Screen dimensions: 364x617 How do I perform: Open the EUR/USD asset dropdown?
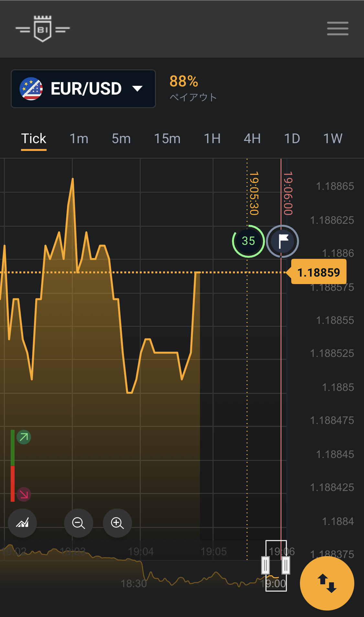pyautogui.click(x=83, y=89)
